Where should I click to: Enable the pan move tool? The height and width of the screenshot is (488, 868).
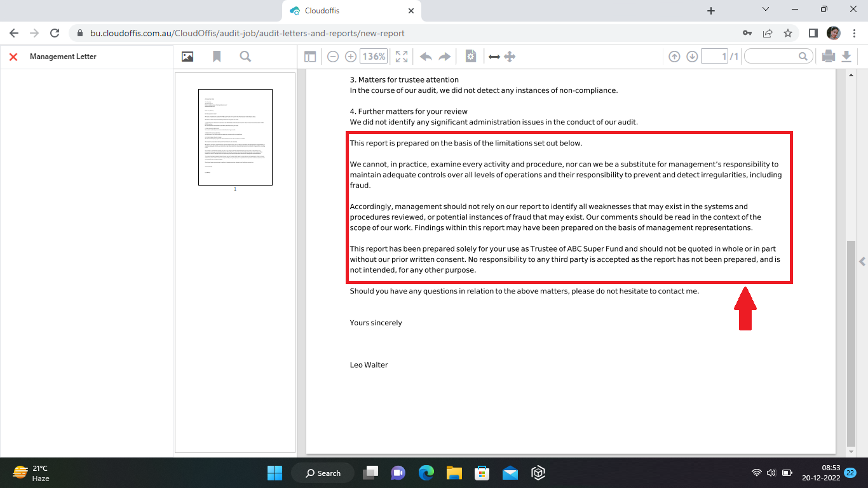tap(510, 57)
